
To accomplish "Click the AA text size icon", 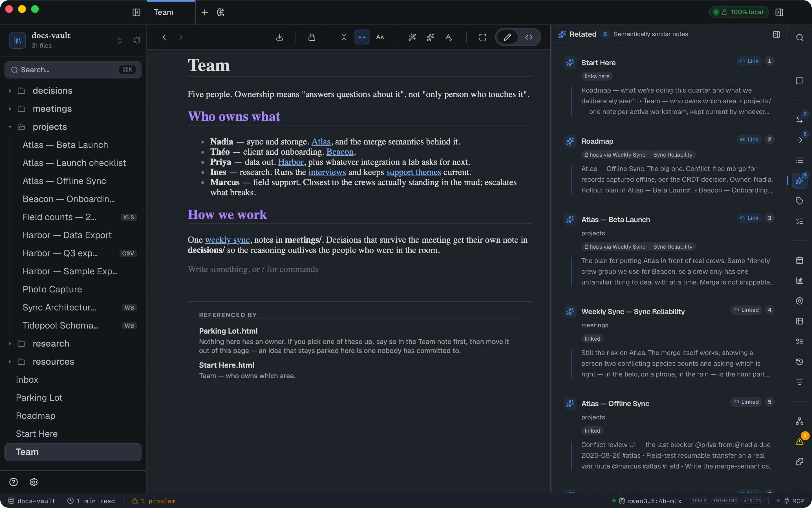I will click(x=380, y=37).
